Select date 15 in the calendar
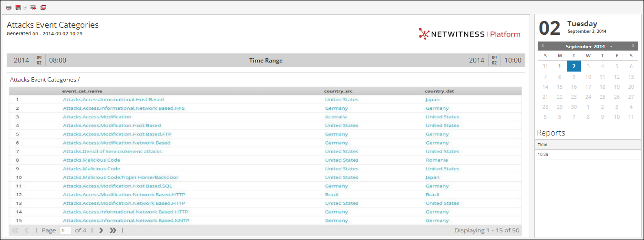This screenshot has height=240, width=644. (560, 87)
